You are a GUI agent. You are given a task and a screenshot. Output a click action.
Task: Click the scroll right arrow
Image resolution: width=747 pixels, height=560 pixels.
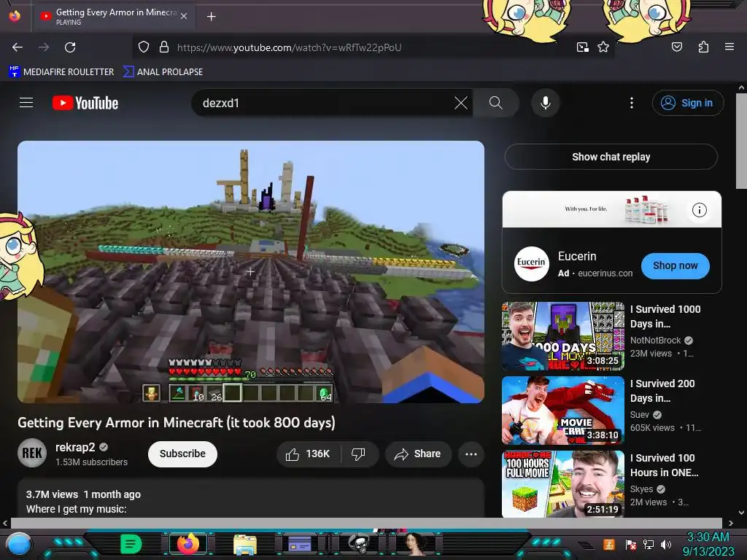tap(730, 523)
